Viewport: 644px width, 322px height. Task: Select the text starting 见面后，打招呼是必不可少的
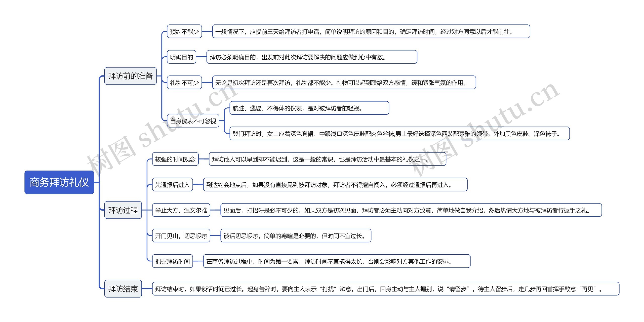pyautogui.click(x=411, y=210)
